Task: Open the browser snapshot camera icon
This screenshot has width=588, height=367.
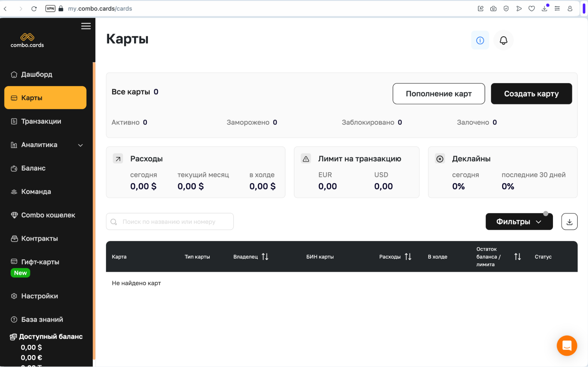Action: 493,9
